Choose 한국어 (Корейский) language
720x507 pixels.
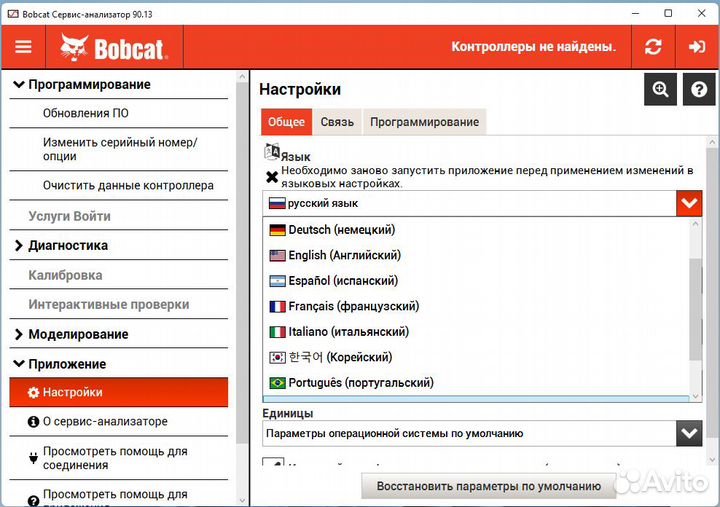click(476, 357)
